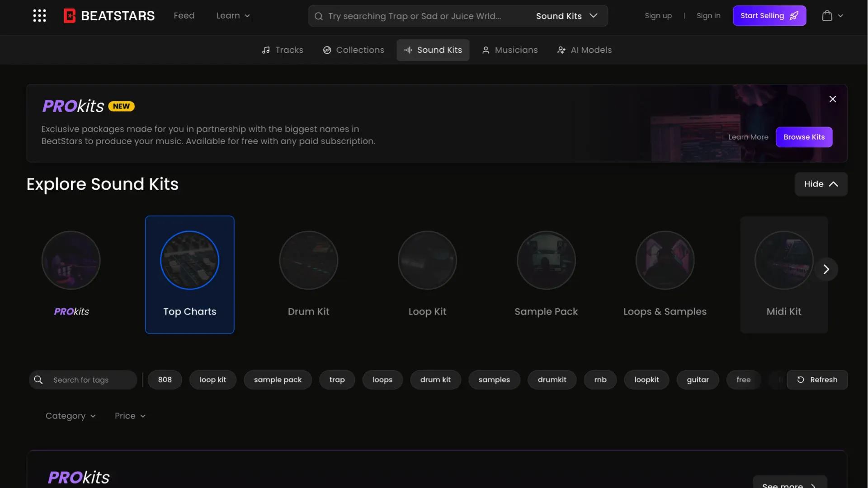Open the Price filter dropdown
The height and width of the screenshot is (488, 868).
130,416
